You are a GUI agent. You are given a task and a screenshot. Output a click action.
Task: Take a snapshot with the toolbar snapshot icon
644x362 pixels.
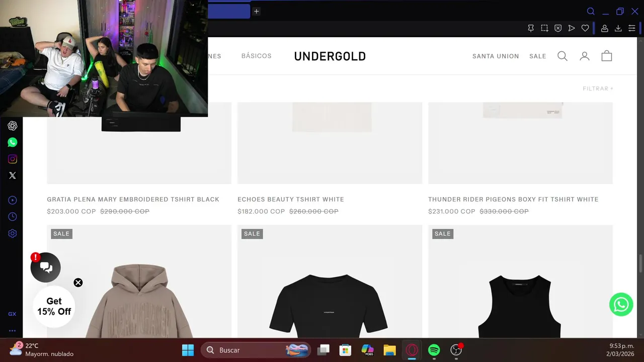click(x=544, y=28)
